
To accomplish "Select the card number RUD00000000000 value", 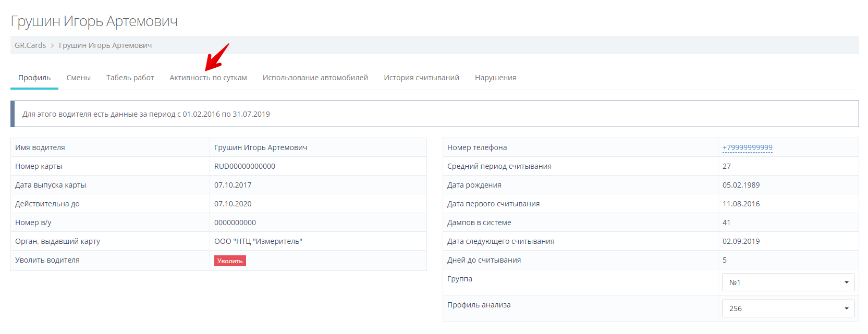I will (x=244, y=166).
